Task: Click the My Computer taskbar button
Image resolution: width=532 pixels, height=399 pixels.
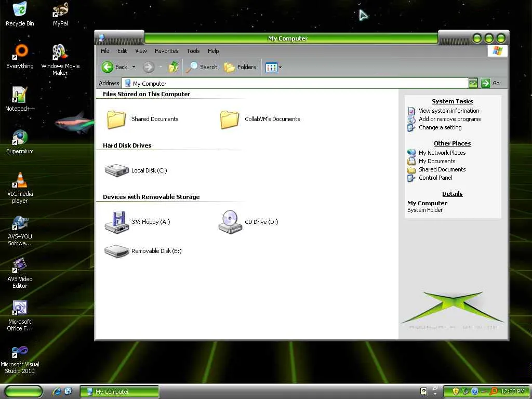Action: click(x=119, y=392)
